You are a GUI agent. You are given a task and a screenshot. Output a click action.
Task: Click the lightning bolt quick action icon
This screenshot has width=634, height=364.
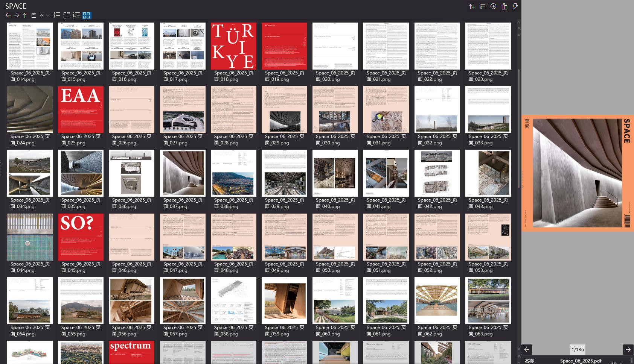coord(515,6)
